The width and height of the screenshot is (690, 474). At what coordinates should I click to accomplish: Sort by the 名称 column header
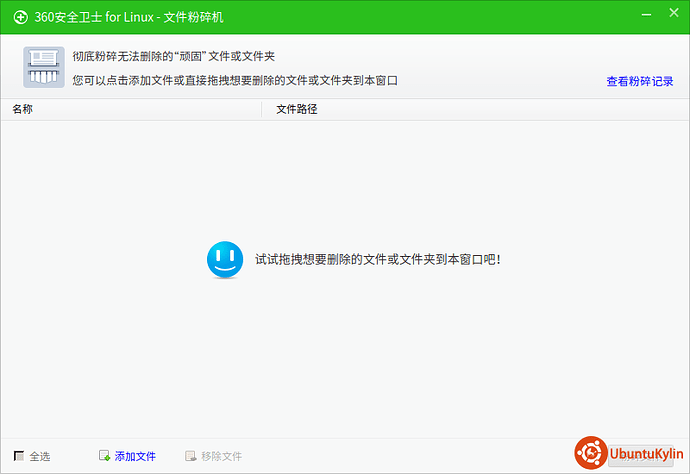click(22, 109)
